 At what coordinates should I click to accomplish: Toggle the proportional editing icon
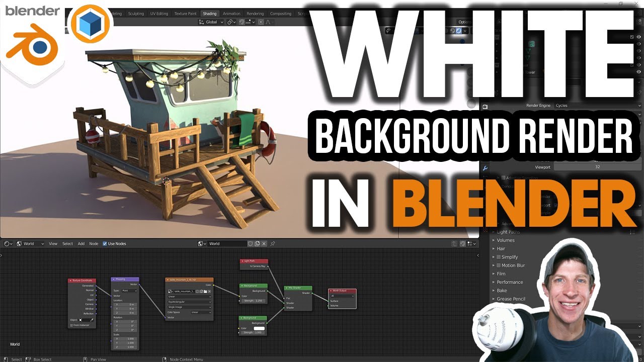261,22
